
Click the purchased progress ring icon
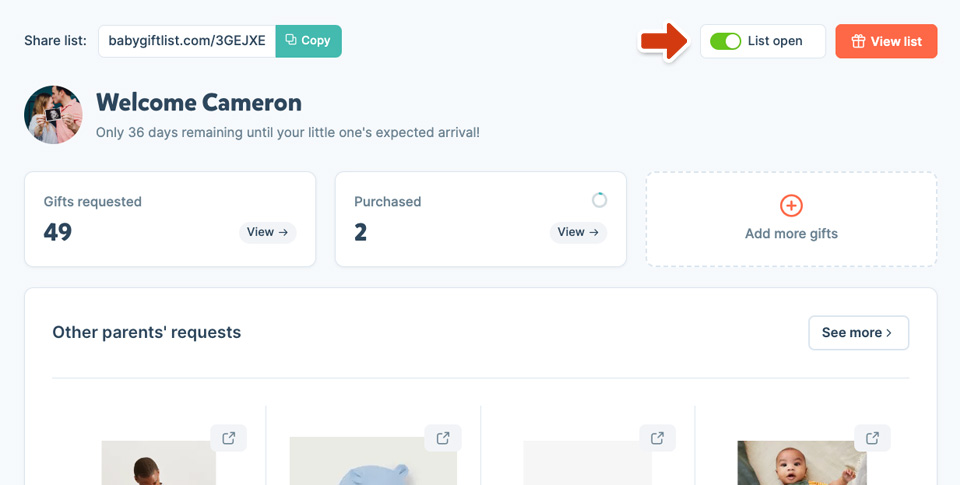(599, 200)
